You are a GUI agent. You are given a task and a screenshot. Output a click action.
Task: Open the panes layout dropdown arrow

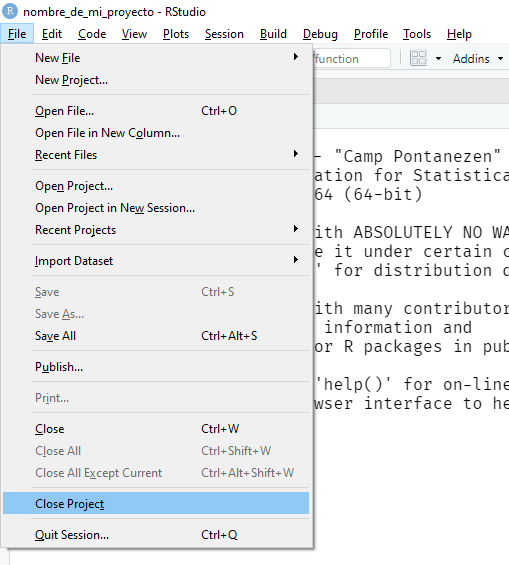[x=438, y=58]
